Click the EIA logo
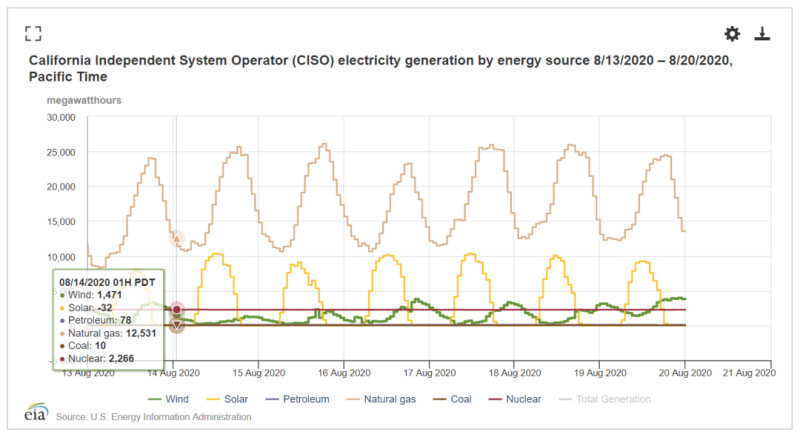The image size is (800, 437). click(36, 413)
